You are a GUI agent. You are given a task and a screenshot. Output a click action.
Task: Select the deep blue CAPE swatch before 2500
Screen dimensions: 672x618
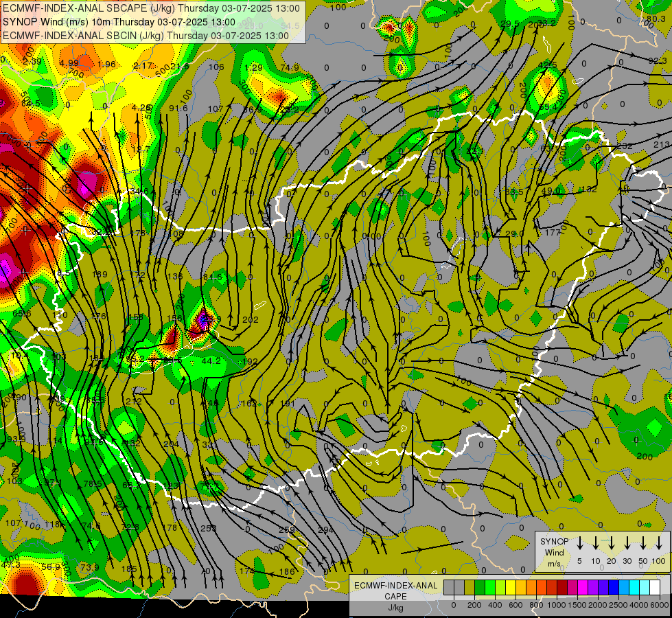coord(613,587)
